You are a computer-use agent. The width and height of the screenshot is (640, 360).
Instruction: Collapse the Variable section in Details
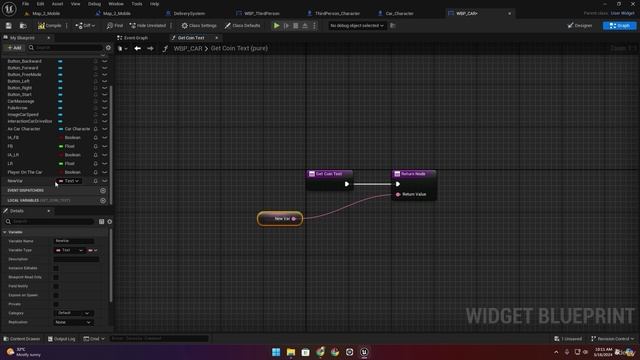click(5, 232)
